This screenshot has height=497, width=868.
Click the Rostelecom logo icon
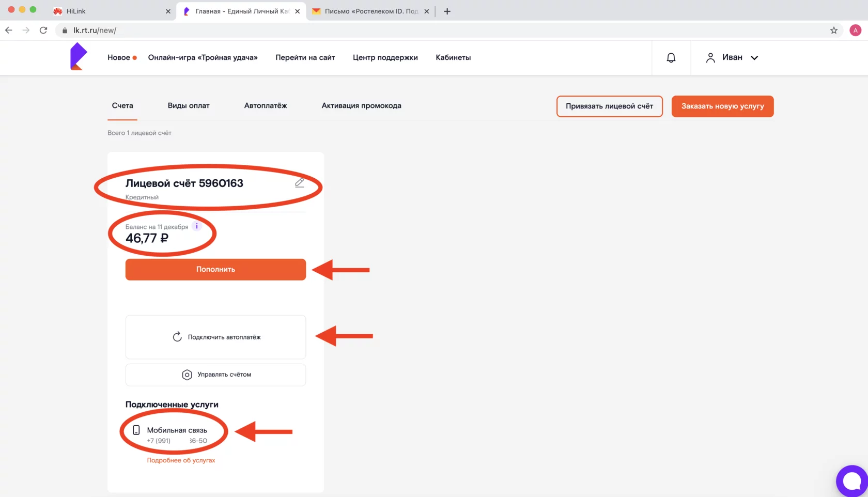pos(79,56)
